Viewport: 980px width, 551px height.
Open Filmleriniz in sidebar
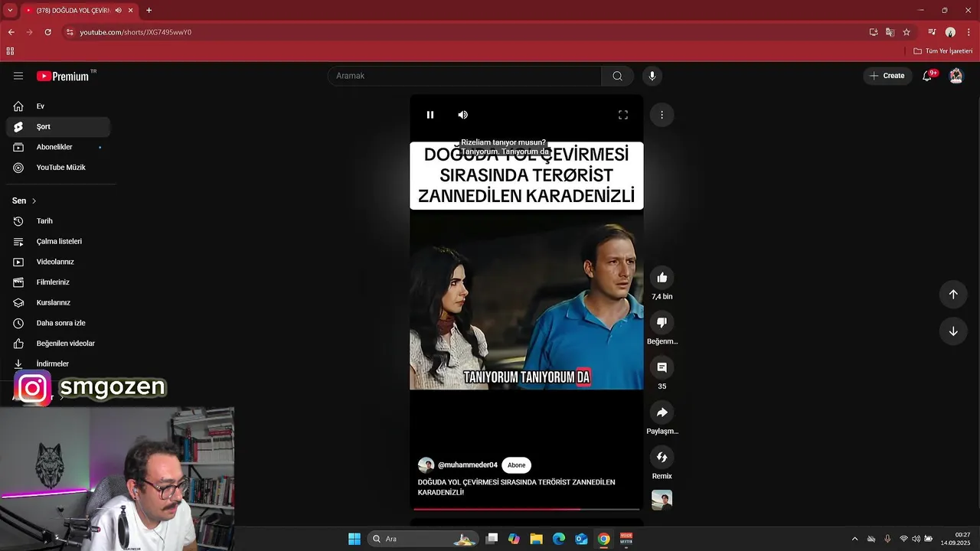click(58, 282)
